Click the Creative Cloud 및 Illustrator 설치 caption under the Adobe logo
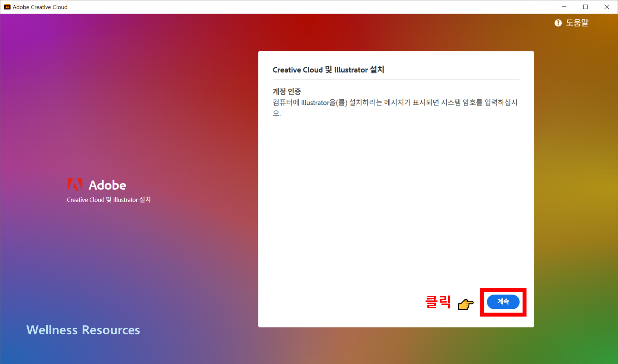Screen dimensions: 618x364 (109, 200)
